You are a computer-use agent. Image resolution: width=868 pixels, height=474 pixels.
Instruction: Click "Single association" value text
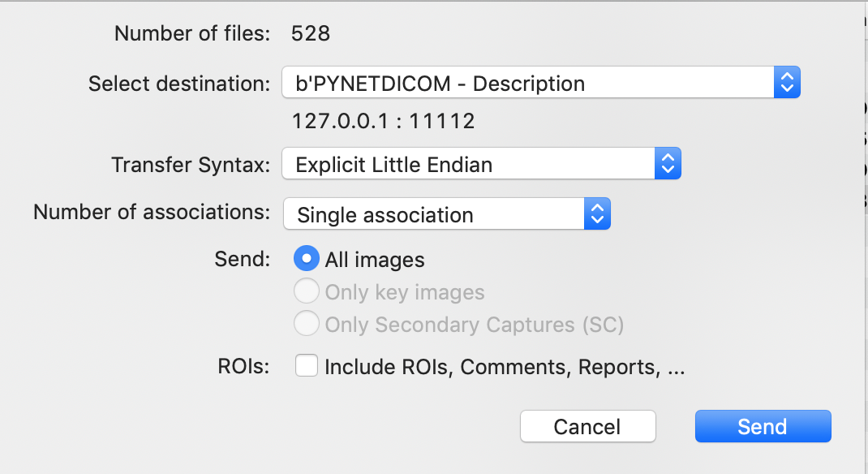click(385, 213)
